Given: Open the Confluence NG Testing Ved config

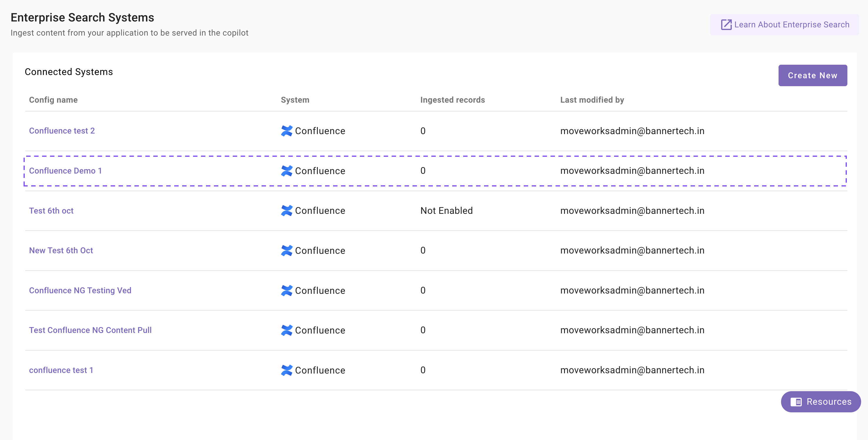Looking at the screenshot, I should (x=80, y=290).
